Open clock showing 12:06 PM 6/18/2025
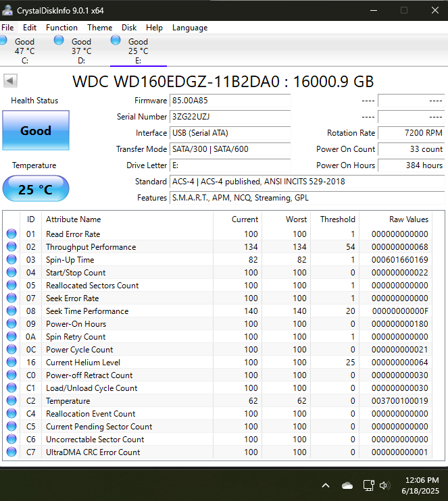This screenshot has width=448, height=501. 420,485
